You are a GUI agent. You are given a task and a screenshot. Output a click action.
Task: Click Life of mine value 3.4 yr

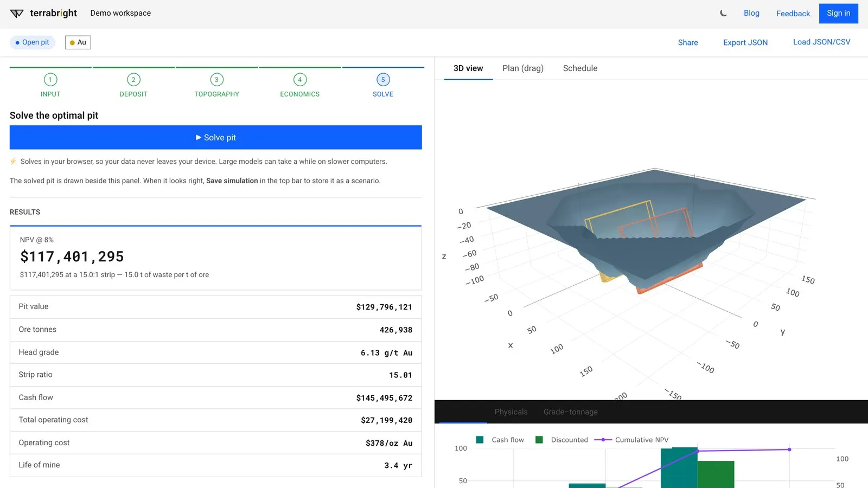pyautogui.click(x=399, y=465)
